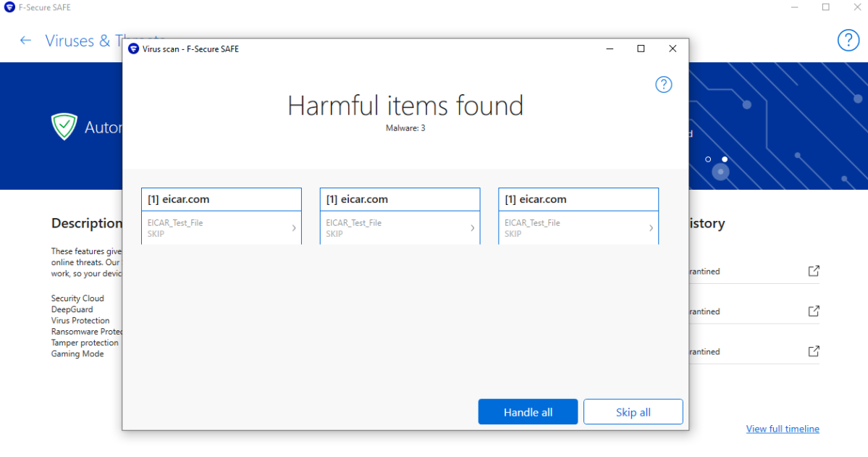Select the first carousel dot in banner
This screenshot has height=457, width=868.
708,159
